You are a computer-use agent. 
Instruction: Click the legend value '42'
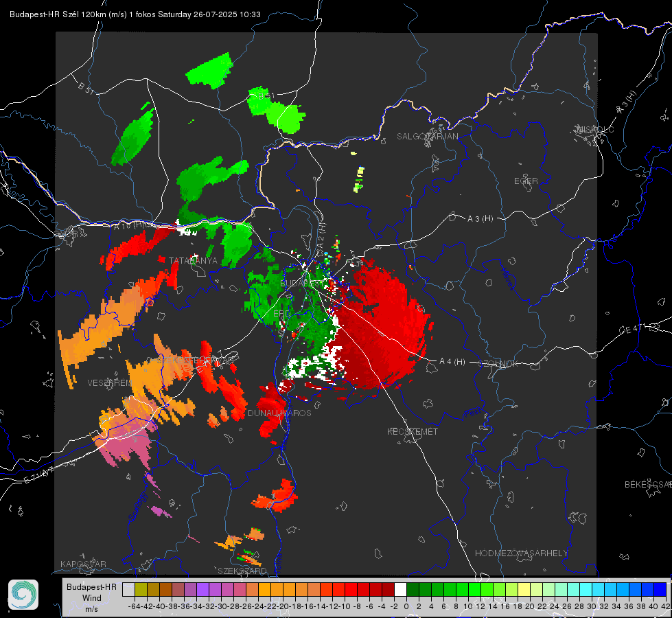(x=665, y=606)
